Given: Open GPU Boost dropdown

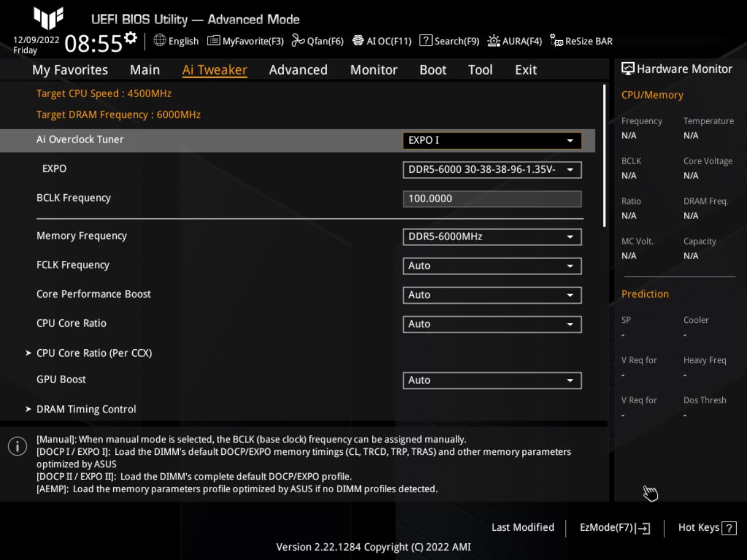Looking at the screenshot, I should [492, 380].
